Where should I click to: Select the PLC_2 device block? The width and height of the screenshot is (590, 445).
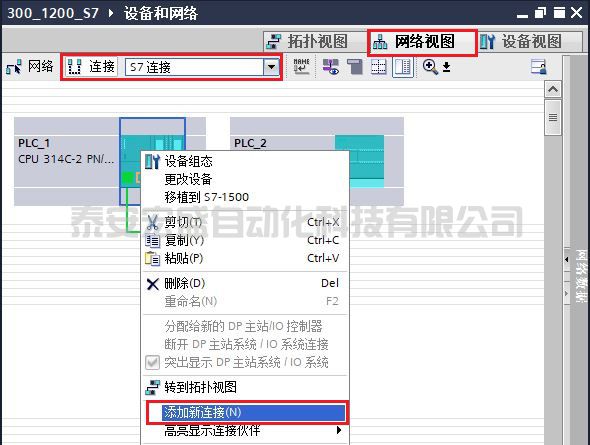click(316, 161)
